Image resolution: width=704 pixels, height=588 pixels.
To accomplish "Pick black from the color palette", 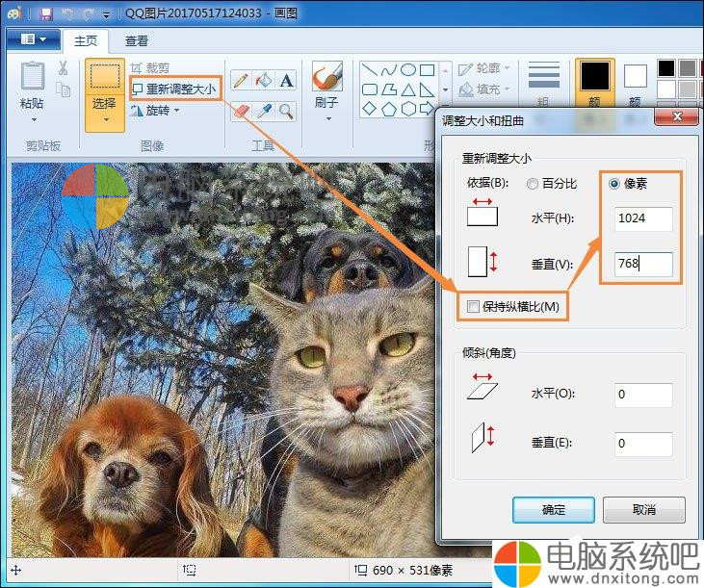I will [666, 68].
